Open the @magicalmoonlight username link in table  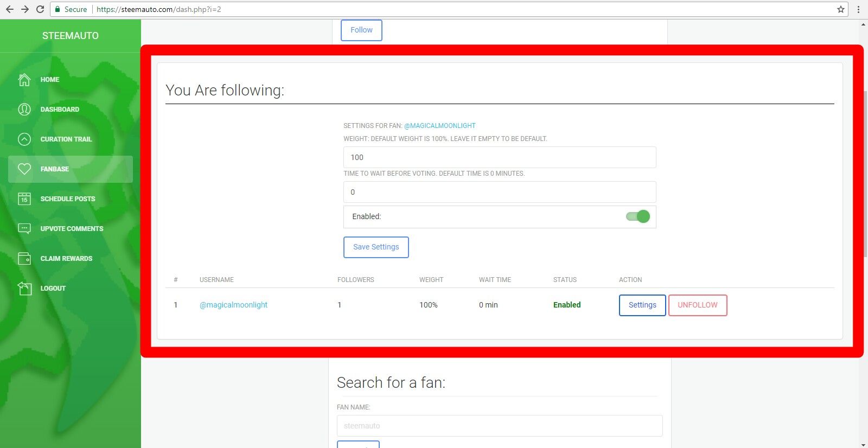click(233, 305)
